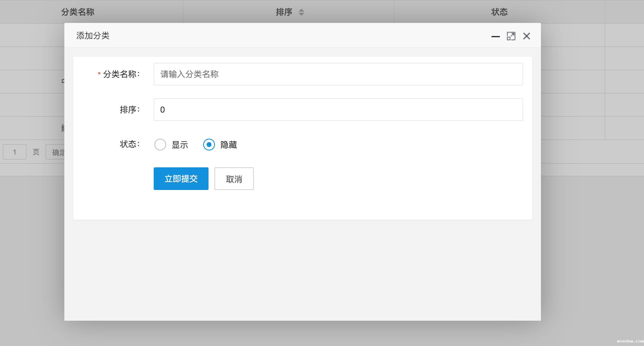
Task: Click the 添加分类 dialog title text
Action: coord(93,36)
